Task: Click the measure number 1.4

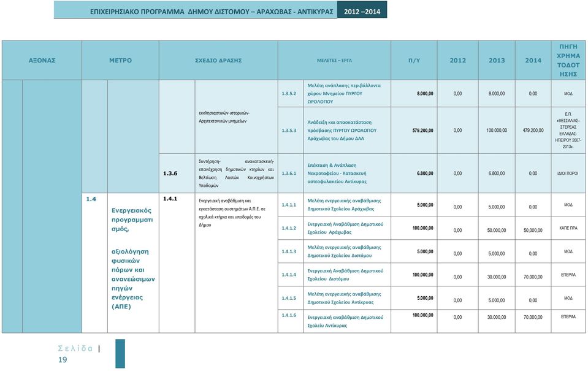Action: point(91,199)
